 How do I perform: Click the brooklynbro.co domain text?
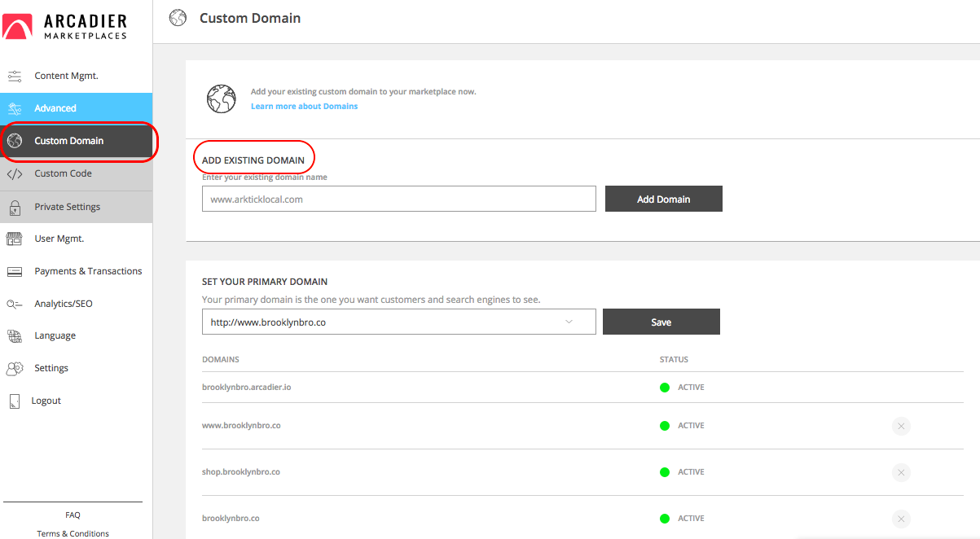point(231,519)
